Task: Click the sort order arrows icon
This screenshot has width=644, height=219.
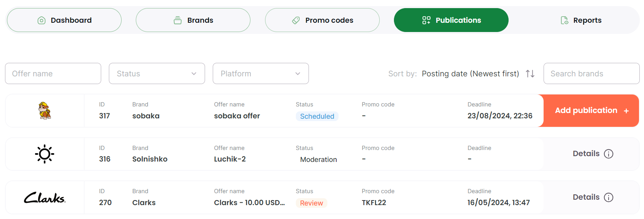Action: (530, 74)
